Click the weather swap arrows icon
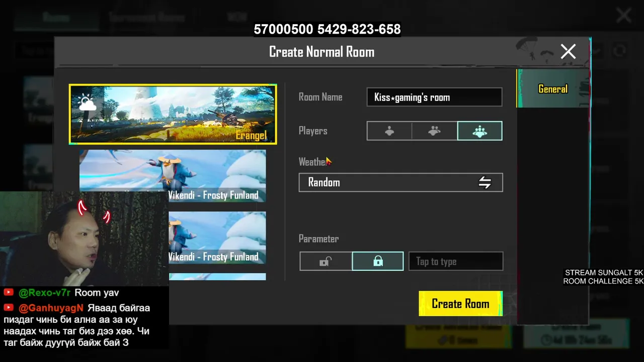The width and height of the screenshot is (644, 362). (x=485, y=183)
